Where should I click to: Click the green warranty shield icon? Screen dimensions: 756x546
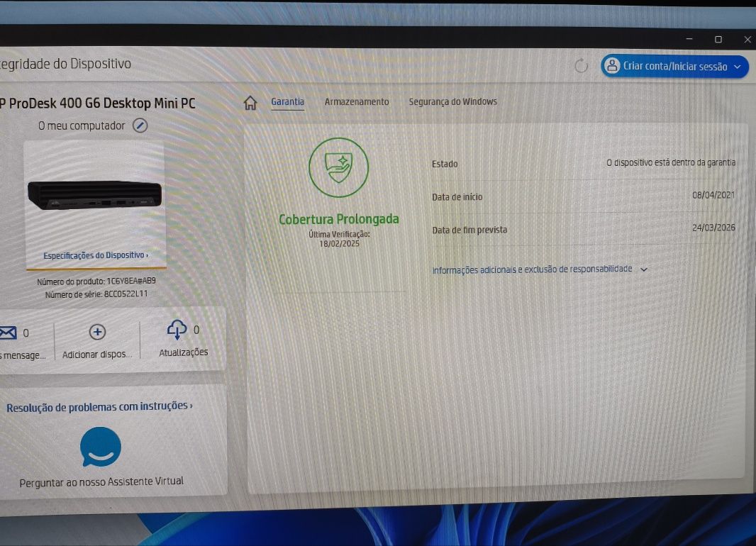click(x=338, y=167)
